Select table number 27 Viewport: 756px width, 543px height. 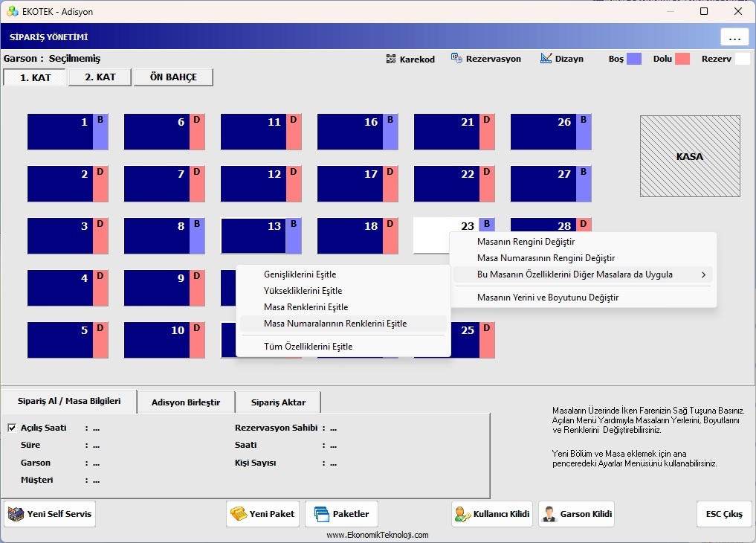tap(551, 184)
